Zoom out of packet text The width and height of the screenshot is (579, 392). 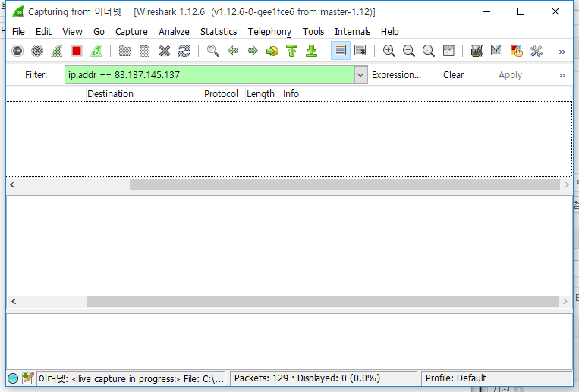coord(409,51)
